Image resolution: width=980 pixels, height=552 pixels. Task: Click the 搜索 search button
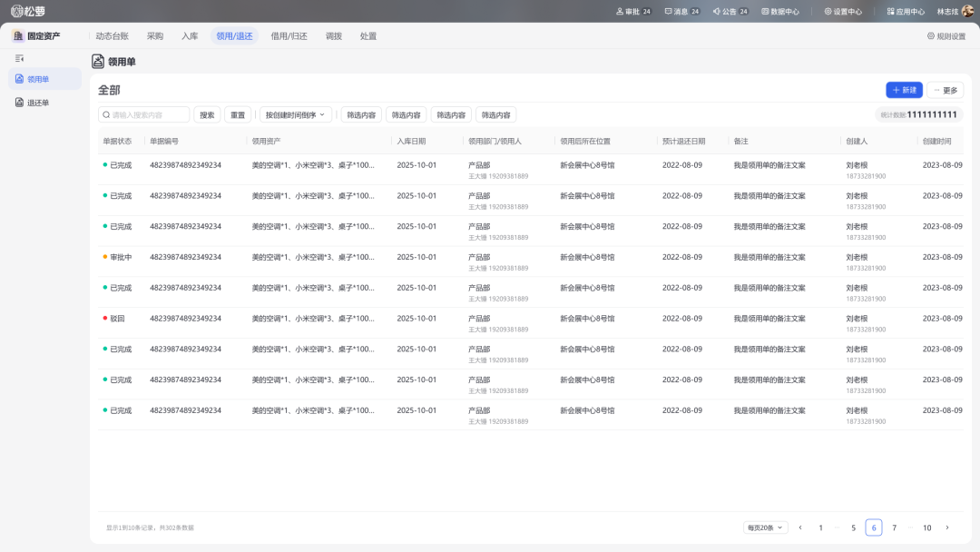pyautogui.click(x=207, y=115)
